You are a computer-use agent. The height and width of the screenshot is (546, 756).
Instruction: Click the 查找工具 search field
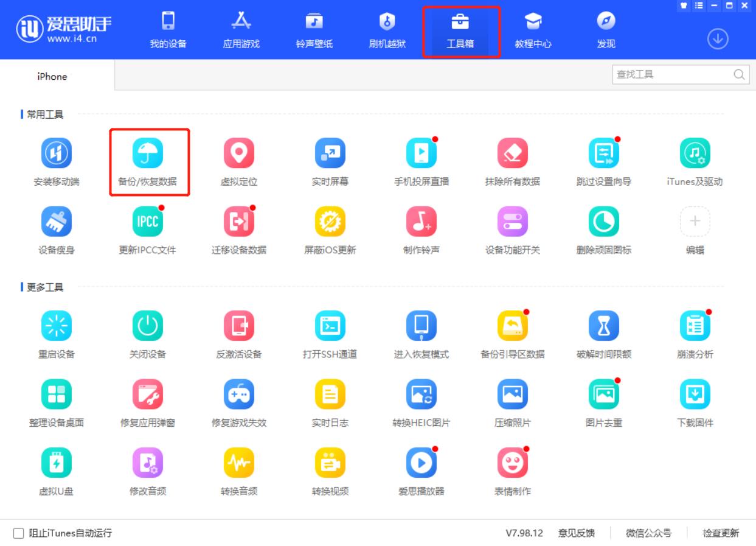coord(669,75)
